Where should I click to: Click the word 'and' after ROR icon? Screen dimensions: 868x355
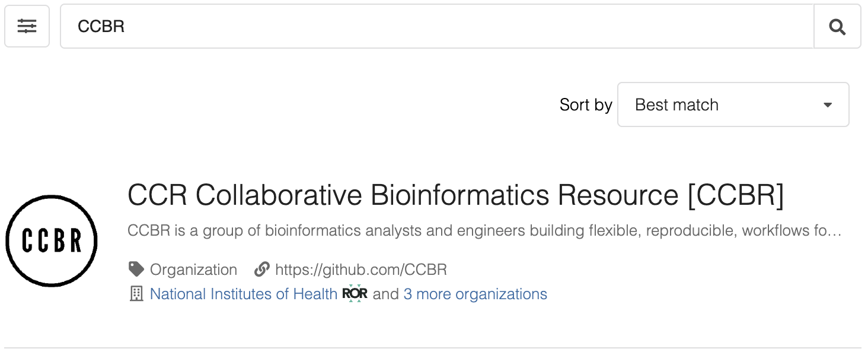385,294
